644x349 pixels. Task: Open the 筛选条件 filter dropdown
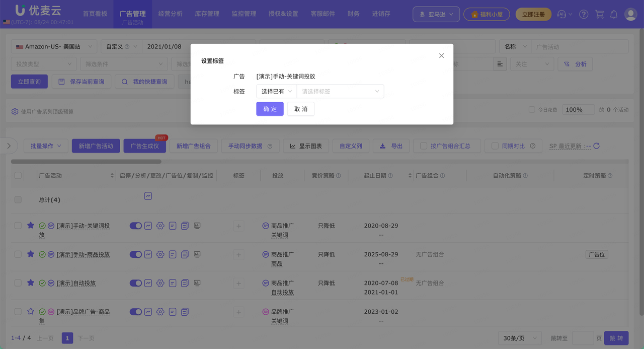pos(124,64)
